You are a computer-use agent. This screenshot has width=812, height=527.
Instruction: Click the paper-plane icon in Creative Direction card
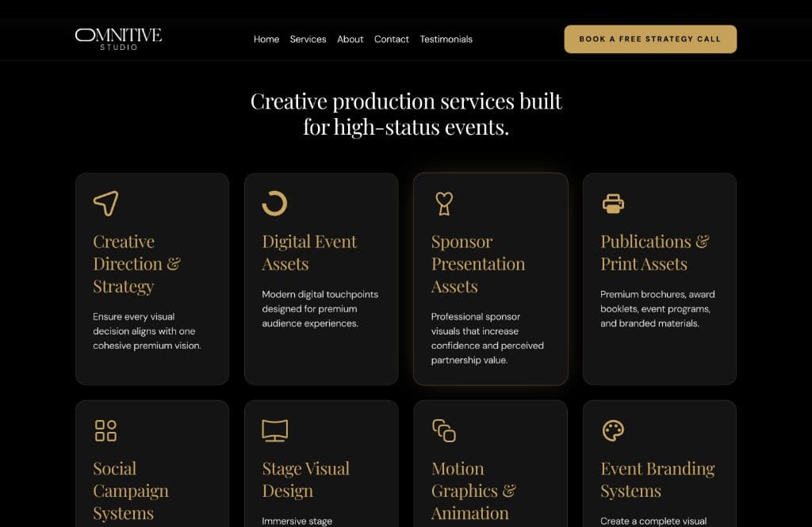(x=106, y=203)
